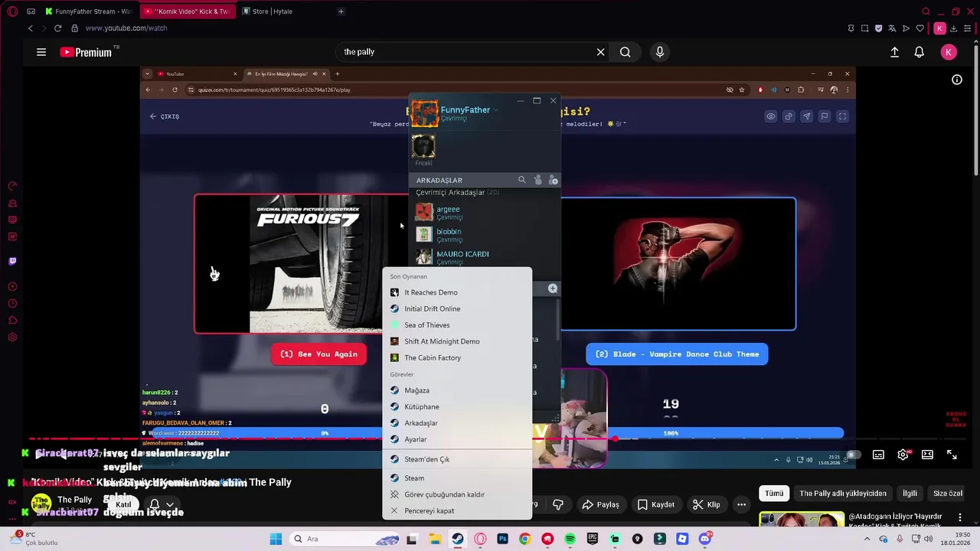Click the Kaydet save button

pos(656,504)
